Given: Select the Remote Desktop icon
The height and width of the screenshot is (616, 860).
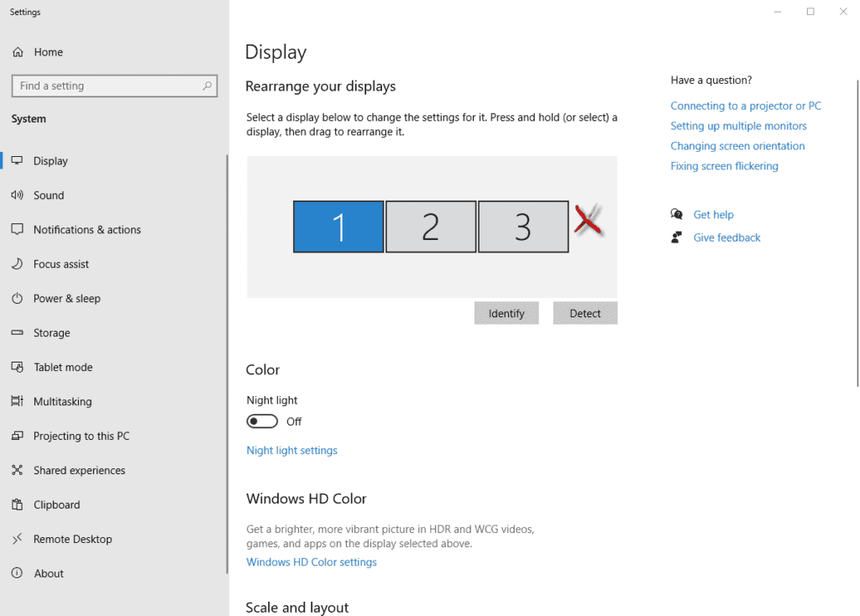Looking at the screenshot, I should pyautogui.click(x=17, y=539).
